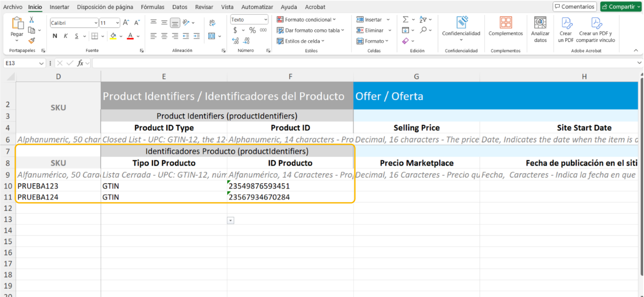Open Find and Select magnifier icon

pos(423,30)
